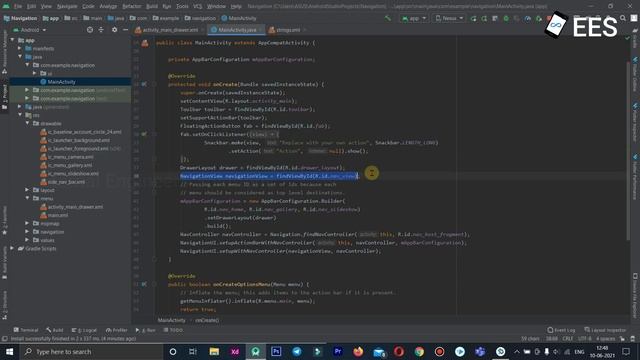Open Adobe XD from the taskbar

(x=235, y=351)
